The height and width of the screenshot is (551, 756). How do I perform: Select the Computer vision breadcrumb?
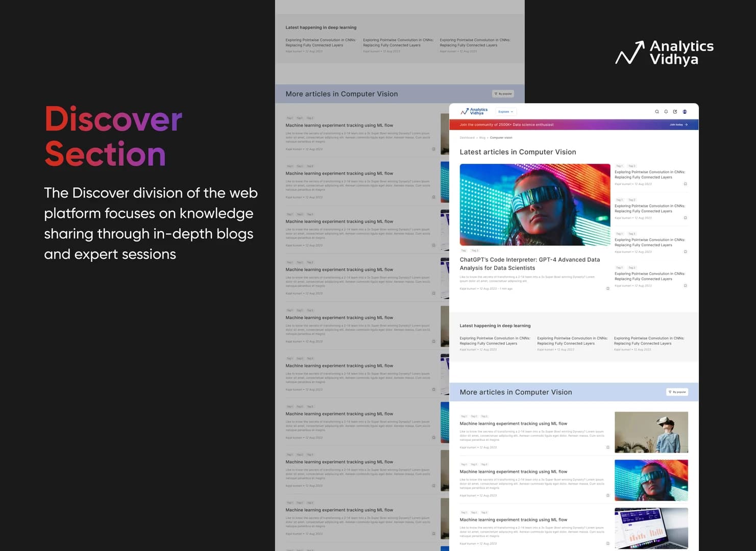501,138
